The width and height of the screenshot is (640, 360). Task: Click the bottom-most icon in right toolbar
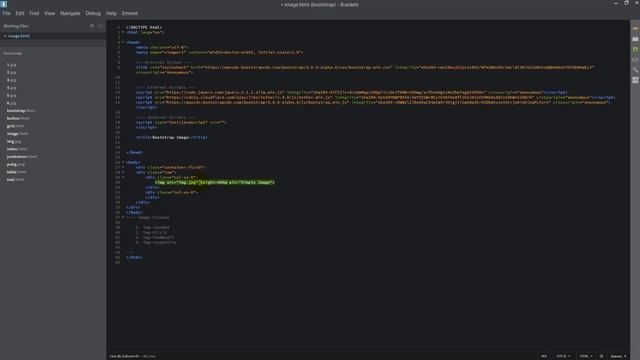[x=635, y=80]
